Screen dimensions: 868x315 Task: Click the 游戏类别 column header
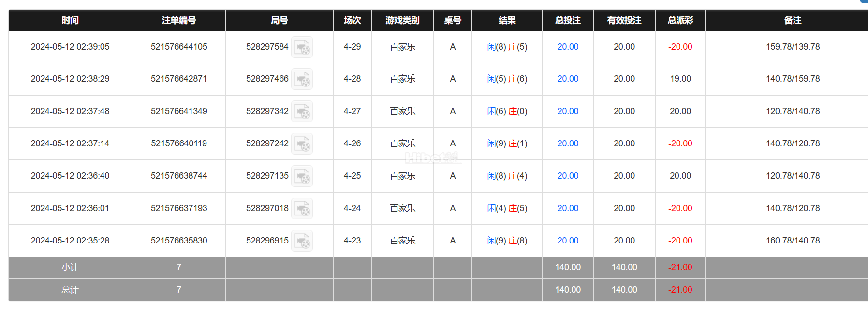tap(402, 20)
